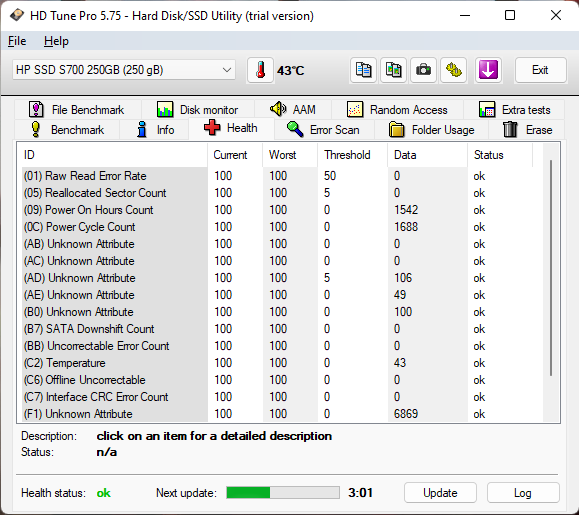
Task: Switch to the Erase tab
Action: tap(527, 130)
